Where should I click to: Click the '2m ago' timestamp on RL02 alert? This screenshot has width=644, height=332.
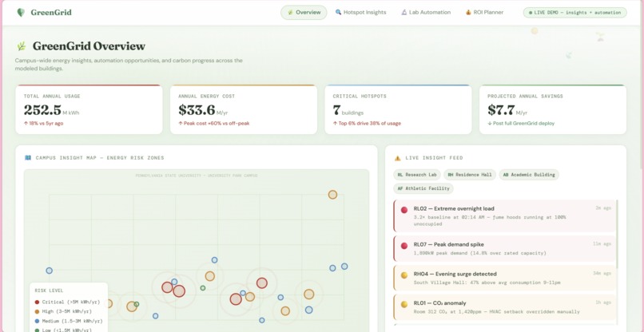[603, 208]
